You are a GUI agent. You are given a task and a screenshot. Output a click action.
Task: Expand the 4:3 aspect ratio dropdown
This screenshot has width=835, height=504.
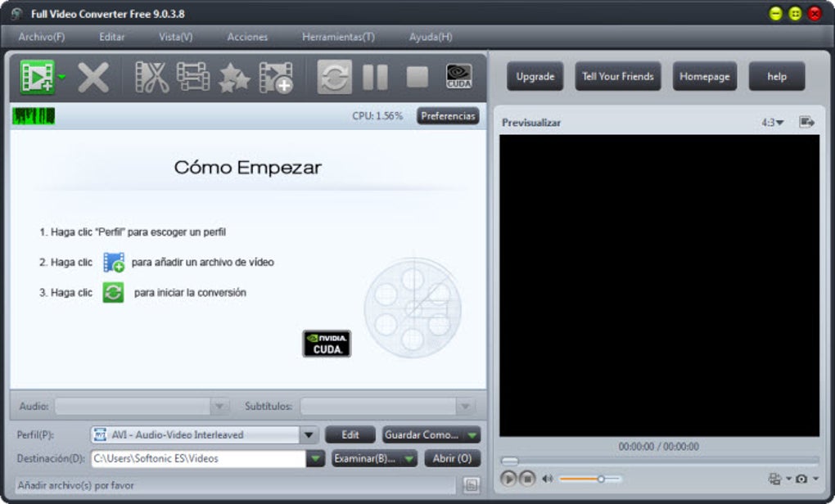[x=772, y=123]
